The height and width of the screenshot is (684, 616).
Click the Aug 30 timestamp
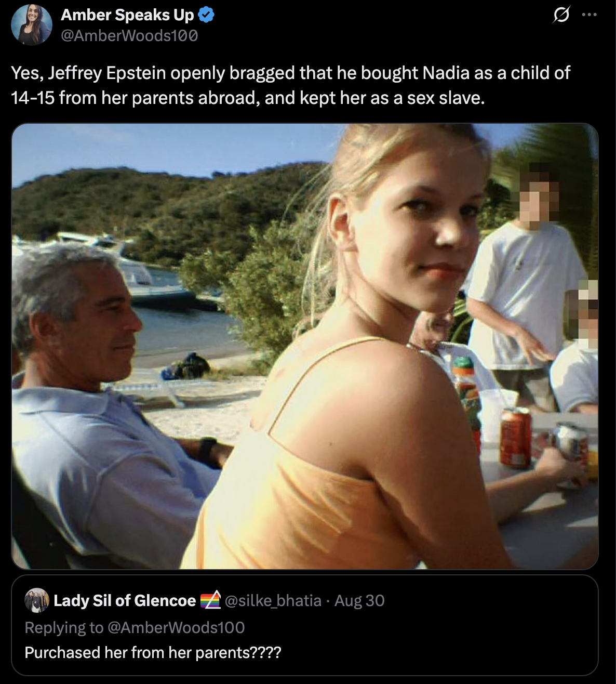click(359, 601)
